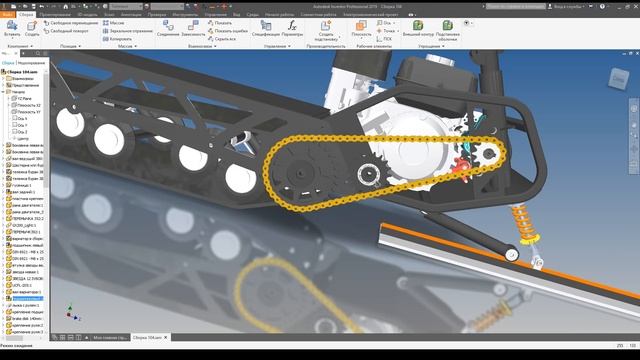
Task: Expand the Взаимосвязи tree node
Action: [x=3, y=78]
